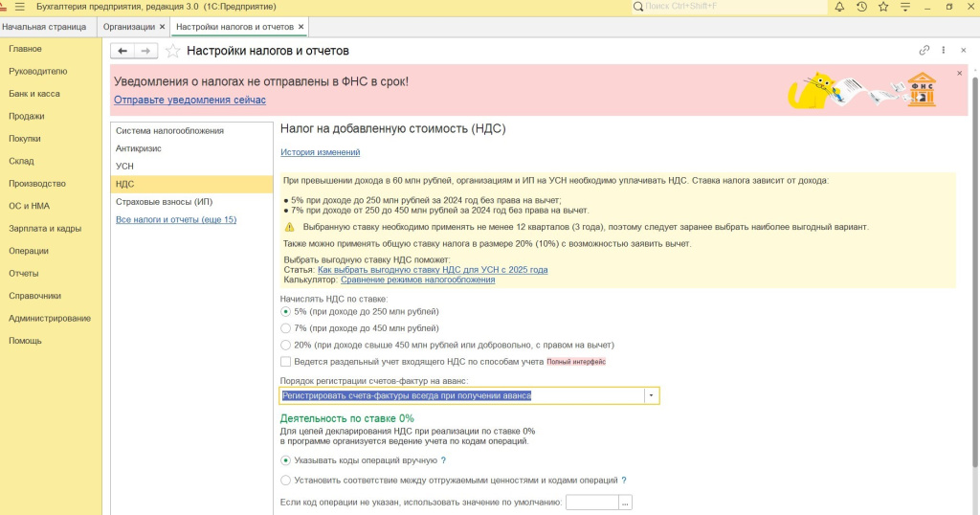Go back with left arrow button
980x515 pixels.
click(122, 52)
